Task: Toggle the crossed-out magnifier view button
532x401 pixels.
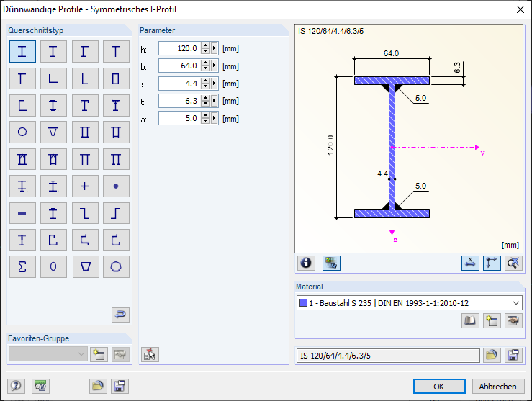Action: click(x=513, y=263)
